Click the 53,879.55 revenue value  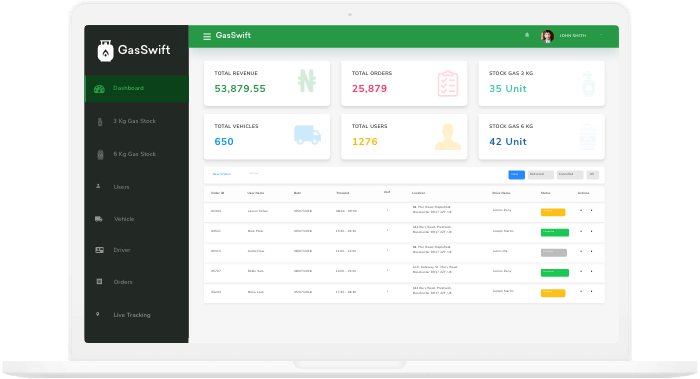tap(240, 89)
